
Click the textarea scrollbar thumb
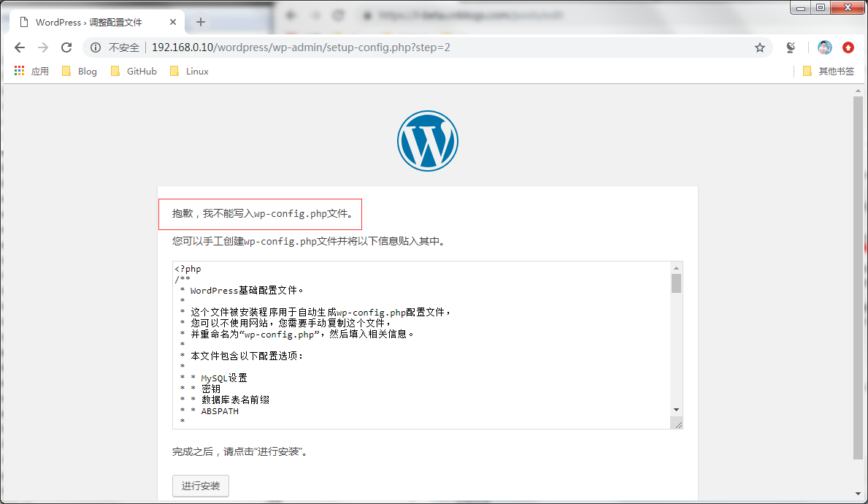tap(676, 283)
